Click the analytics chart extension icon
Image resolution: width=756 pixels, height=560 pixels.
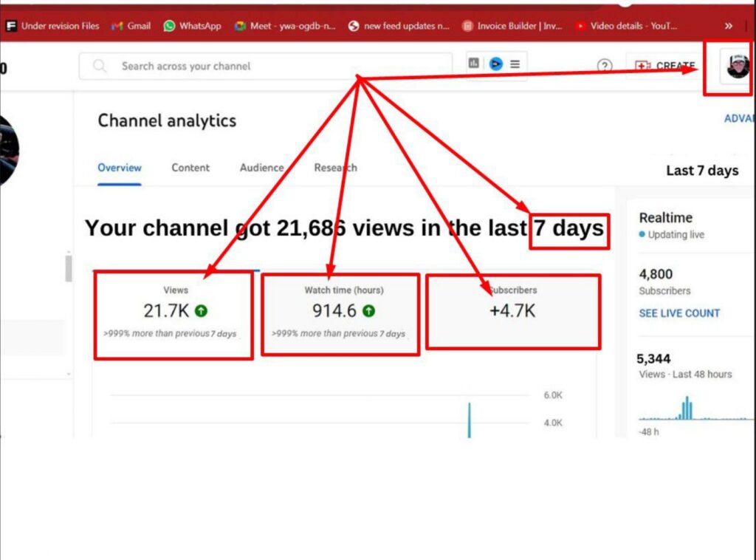(x=474, y=64)
